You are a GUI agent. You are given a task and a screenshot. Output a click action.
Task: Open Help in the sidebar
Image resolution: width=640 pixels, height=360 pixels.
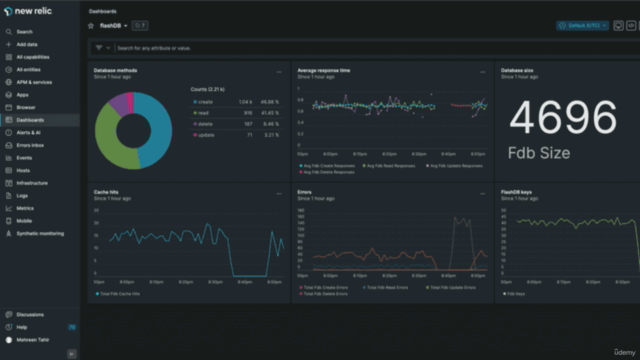point(22,327)
